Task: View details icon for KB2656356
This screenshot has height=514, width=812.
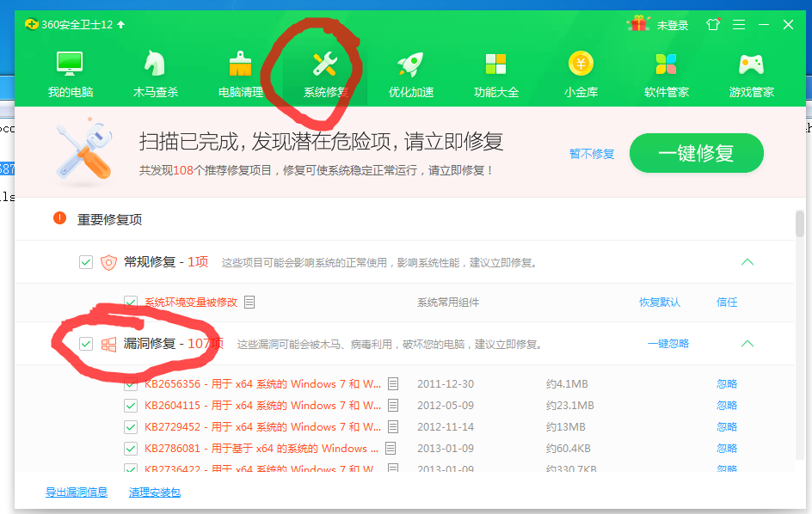Action: [393, 383]
